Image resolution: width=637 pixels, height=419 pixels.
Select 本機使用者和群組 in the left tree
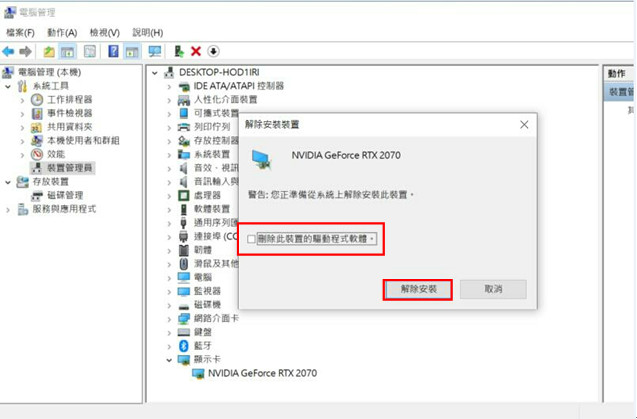(x=83, y=141)
